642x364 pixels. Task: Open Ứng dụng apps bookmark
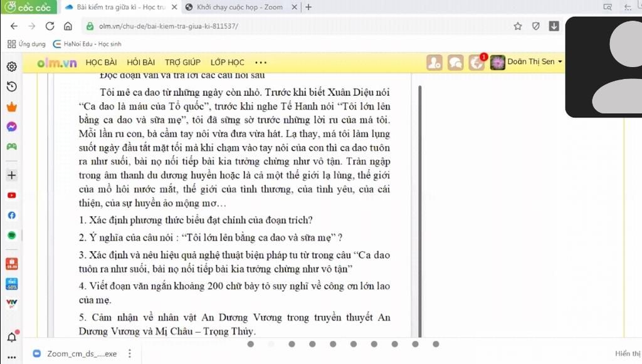coord(26,44)
